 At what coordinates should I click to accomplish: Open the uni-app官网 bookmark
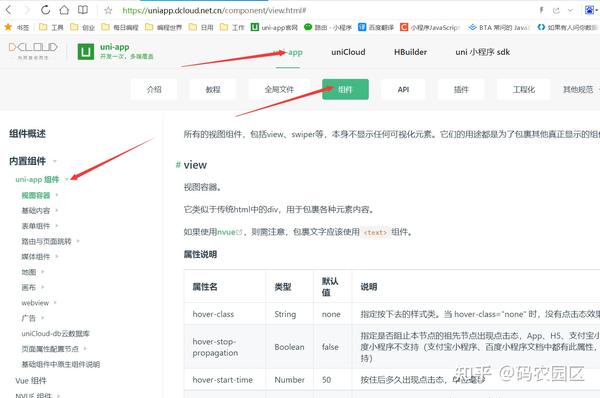point(274,27)
